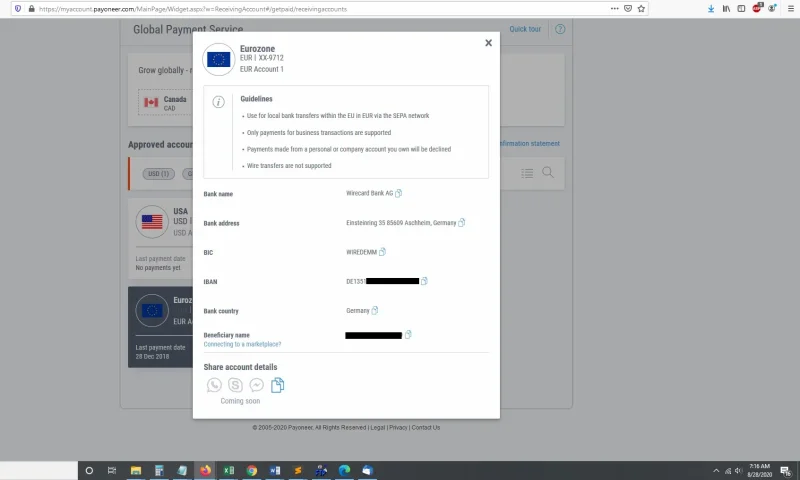Search approved accounts with magnifier icon

(x=548, y=172)
